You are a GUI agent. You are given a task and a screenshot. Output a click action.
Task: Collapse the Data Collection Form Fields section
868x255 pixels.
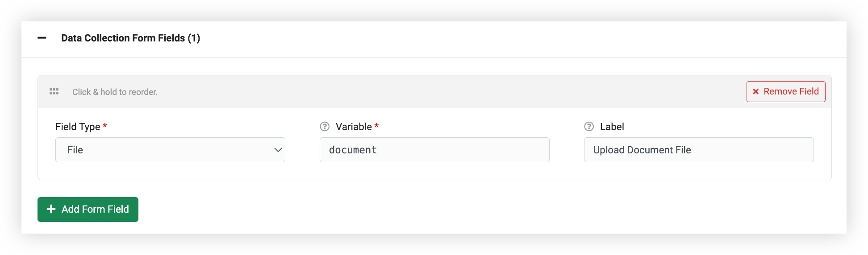(x=42, y=38)
